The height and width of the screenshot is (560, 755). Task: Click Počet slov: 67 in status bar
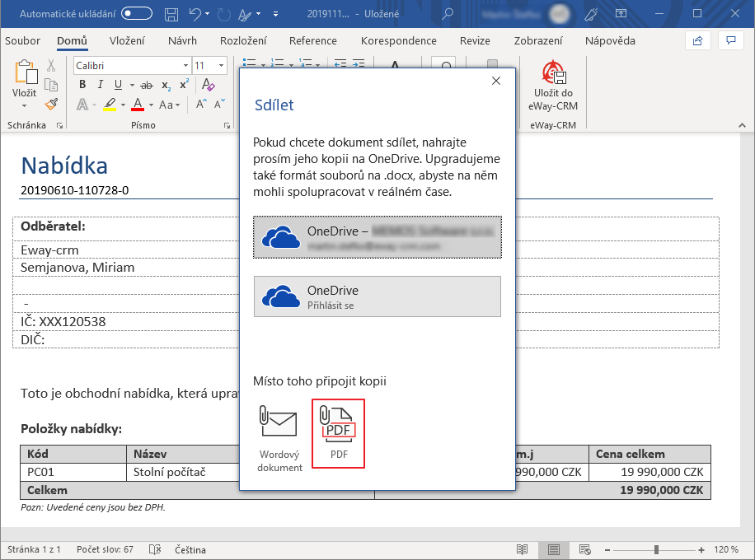pyautogui.click(x=105, y=549)
